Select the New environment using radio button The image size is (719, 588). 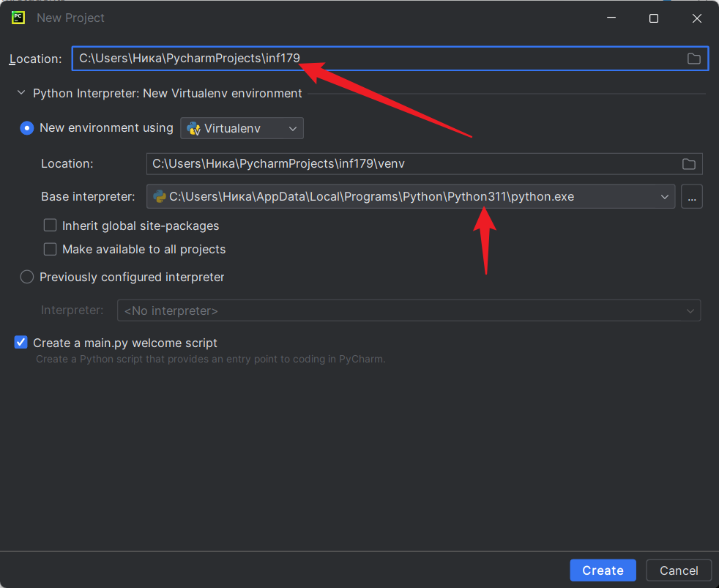pos(27,128)
